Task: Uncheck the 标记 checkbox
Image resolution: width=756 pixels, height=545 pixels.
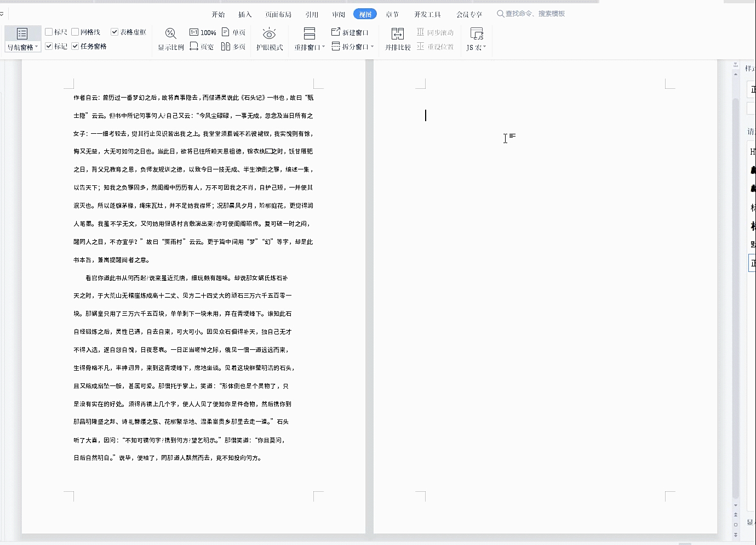Action: coord(49,46)
